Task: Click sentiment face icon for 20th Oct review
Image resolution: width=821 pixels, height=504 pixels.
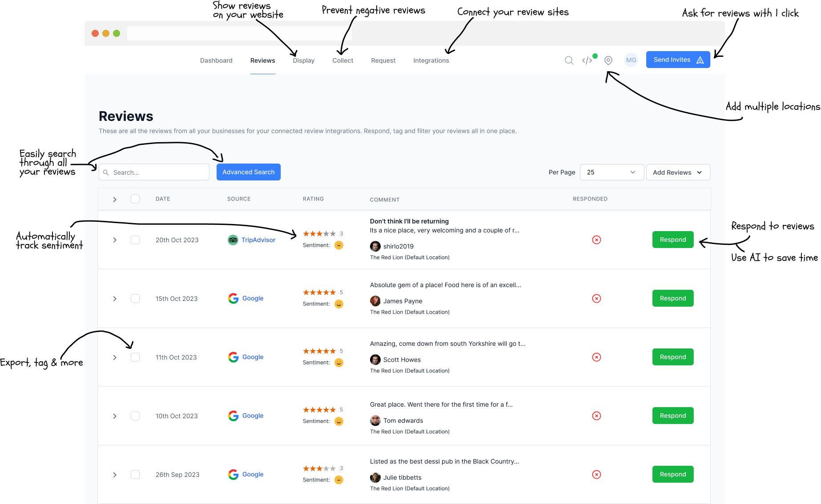Action: click(339, 245)
